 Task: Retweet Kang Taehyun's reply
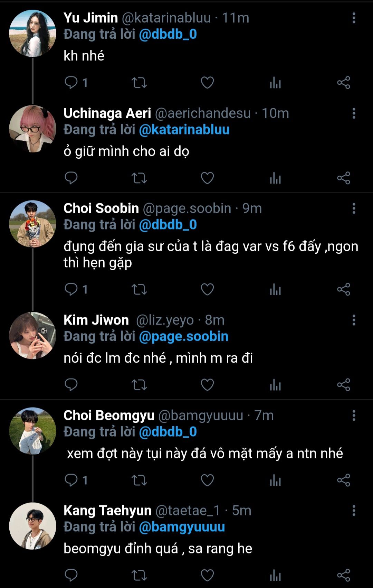[x=139, y=575]
